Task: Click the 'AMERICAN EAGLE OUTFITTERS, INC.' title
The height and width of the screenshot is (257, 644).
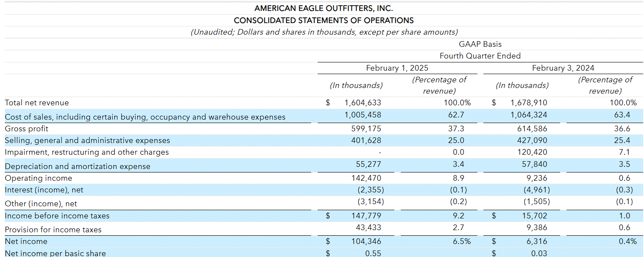Action: coord(324,8)
